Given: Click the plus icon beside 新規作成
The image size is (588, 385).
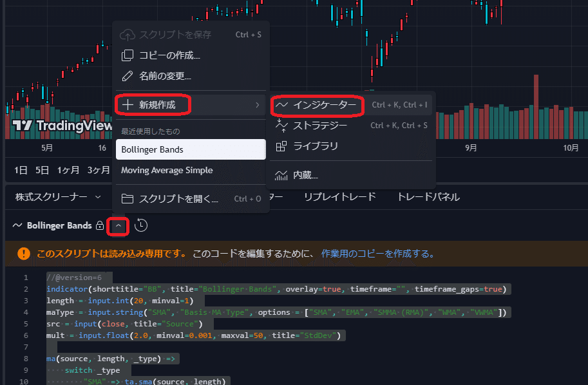Looking at the screenshot, I should 128,104.
